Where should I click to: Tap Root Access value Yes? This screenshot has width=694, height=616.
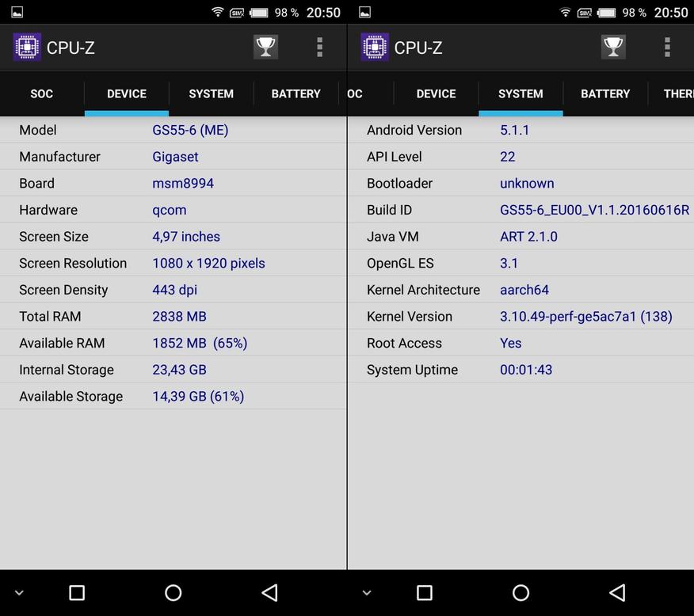tap(511, 343)
